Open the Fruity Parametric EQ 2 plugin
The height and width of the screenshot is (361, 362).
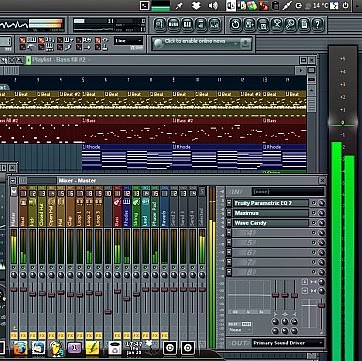point(271,203)
